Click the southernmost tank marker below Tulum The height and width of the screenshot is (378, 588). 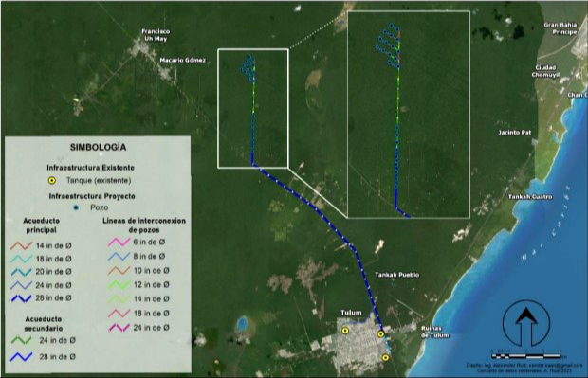[x=385, y=358]
